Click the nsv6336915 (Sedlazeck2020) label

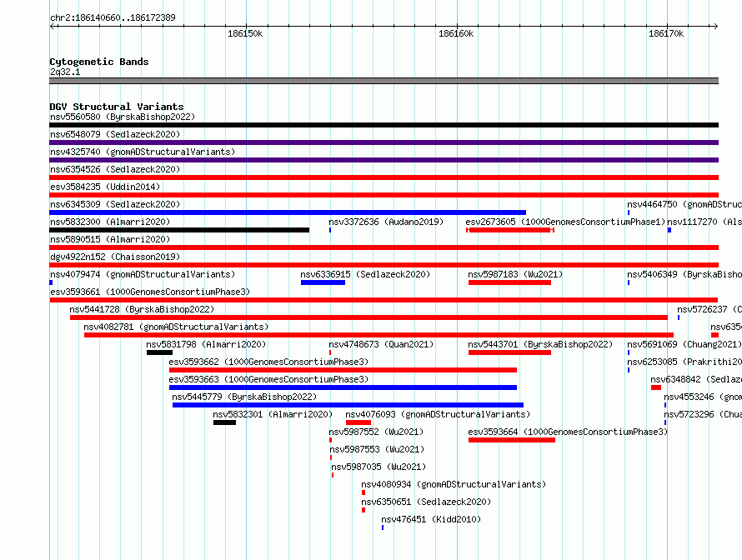365,274
